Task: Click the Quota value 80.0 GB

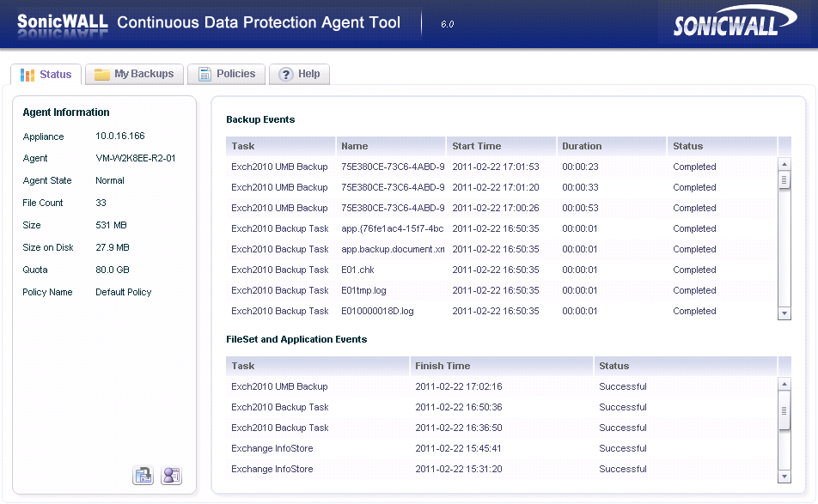Action: pyautogui.click(x=113, y=270)
